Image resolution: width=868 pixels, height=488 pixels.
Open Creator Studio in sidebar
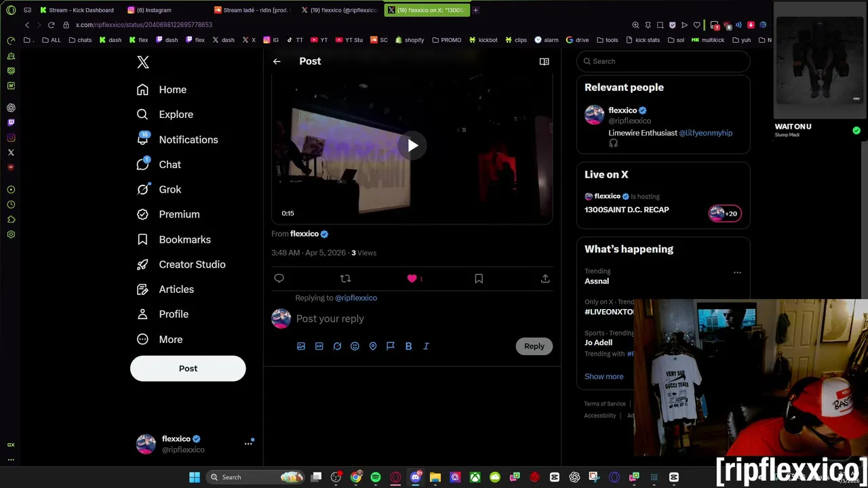[181, 264]
